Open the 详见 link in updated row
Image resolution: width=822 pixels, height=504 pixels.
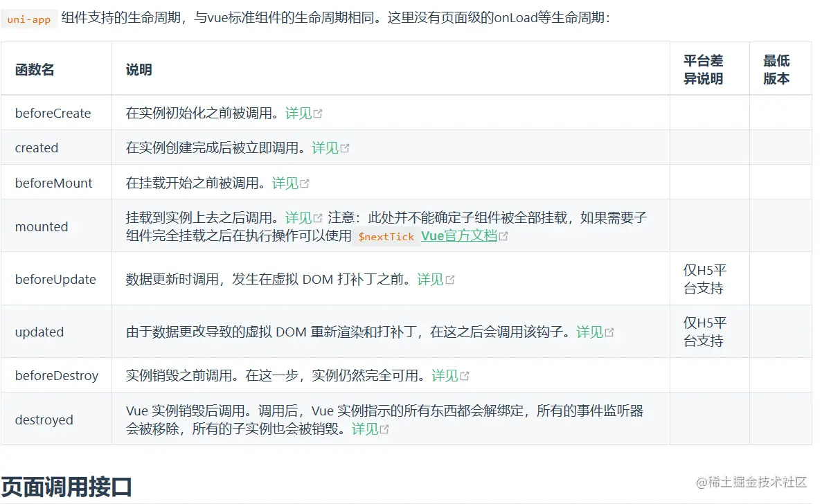tap(595, 332)
